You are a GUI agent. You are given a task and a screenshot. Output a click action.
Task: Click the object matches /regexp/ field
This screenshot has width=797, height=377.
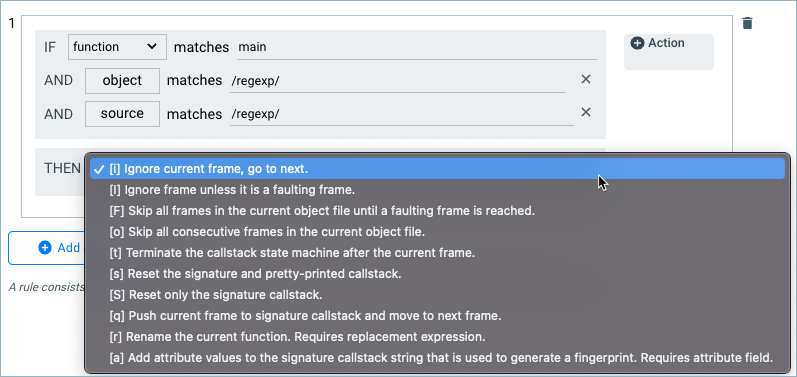click(x=397, y=80)
